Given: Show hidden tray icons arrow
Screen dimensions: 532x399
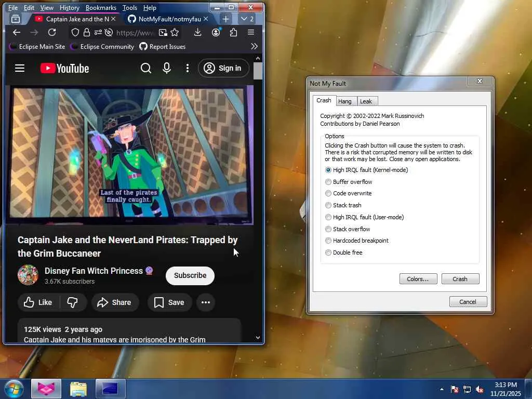Looking at the screenshot, I should click(x=442, y=390).
